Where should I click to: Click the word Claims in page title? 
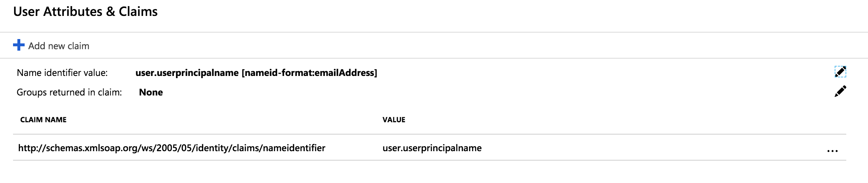tap(138, 12)
